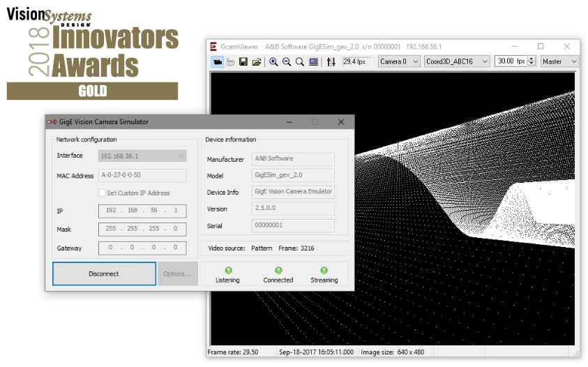Close the GigE Vision Camera Simulator window

[341, 122]
